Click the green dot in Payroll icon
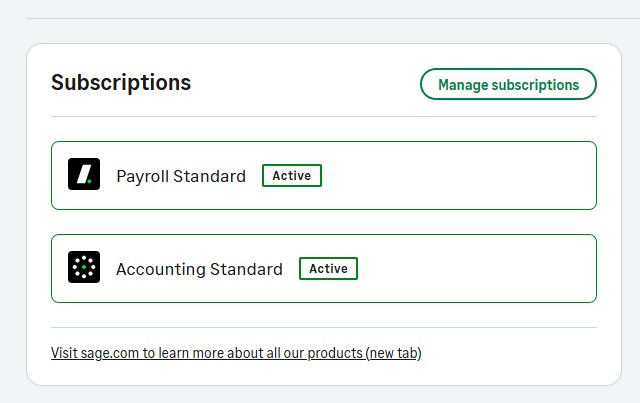Screen dimensions: 640x403 [89, 181]
